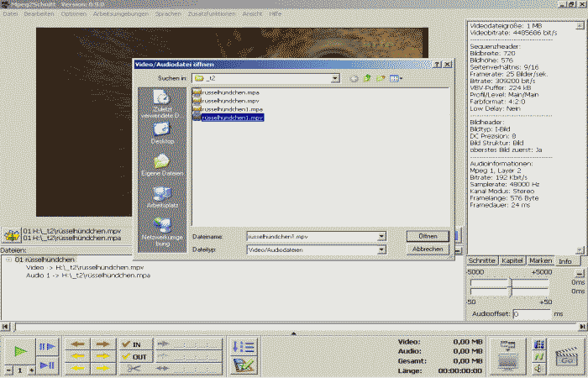The height and width of the screenshot is (378, 588).
Task: Click the up-one-level folder icon
Action: [367, 78]
